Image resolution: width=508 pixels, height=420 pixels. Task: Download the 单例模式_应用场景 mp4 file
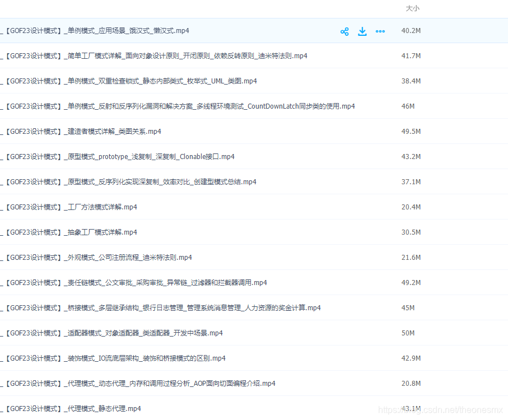point(362,31)
